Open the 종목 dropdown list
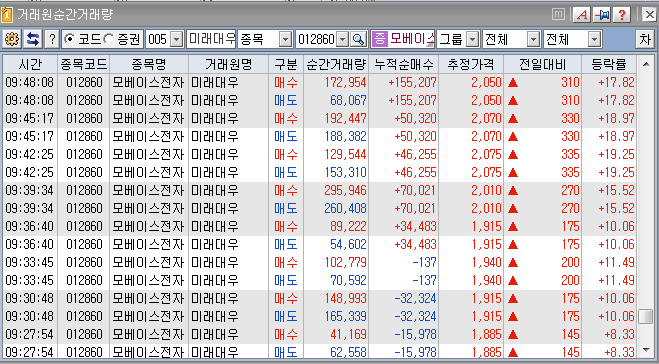659x364 pixels. [x=285, y=40]
